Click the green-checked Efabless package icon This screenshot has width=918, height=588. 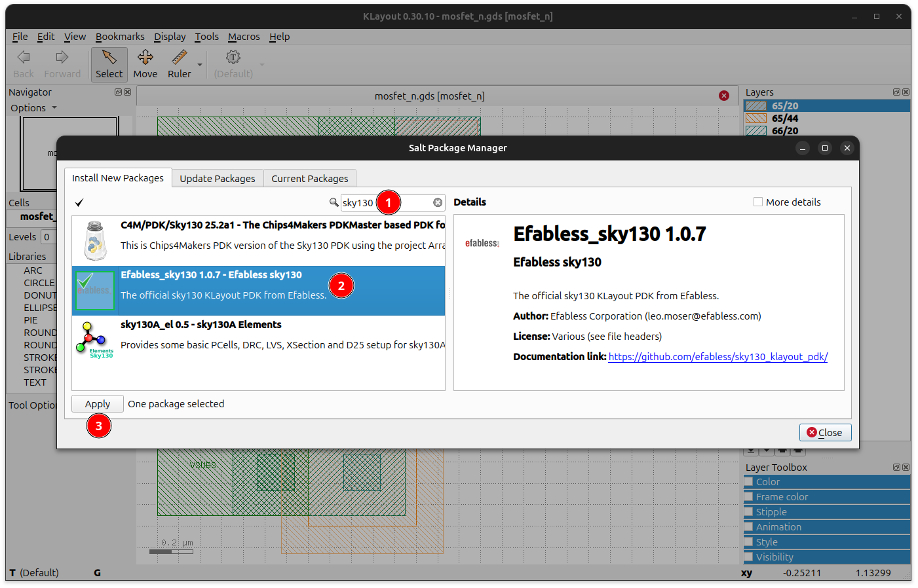coord(95,291)
